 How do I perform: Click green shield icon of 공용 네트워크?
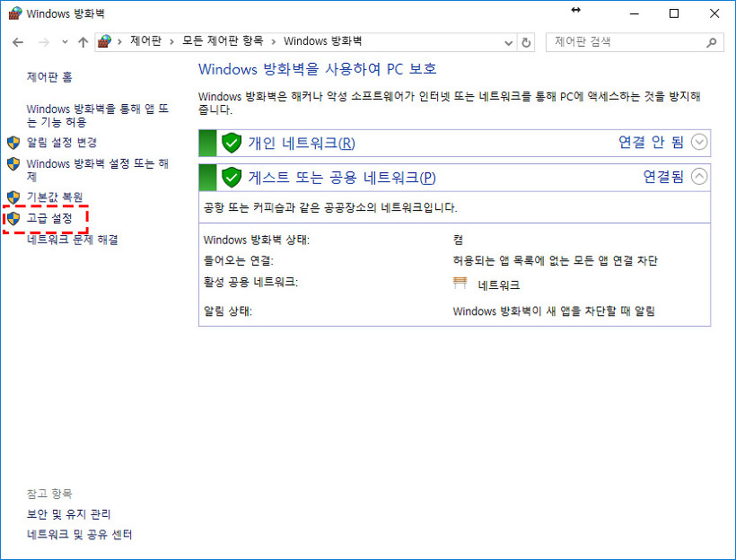tap(231, 177)
